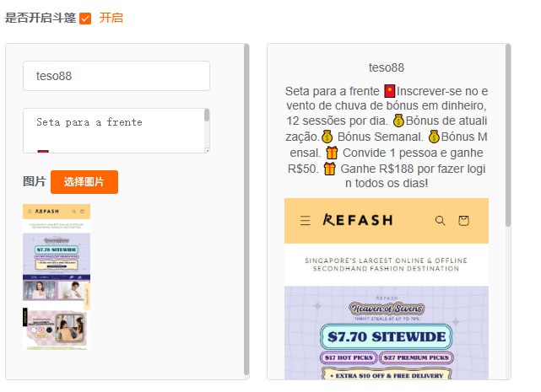The image size is (541, 392).
Task: Click the $7.70 SITEWIDE banner
Action: [x=386, y=337]
